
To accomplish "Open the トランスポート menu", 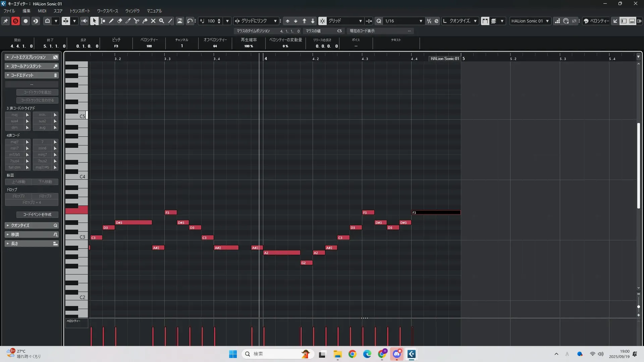I will (80, 11).
